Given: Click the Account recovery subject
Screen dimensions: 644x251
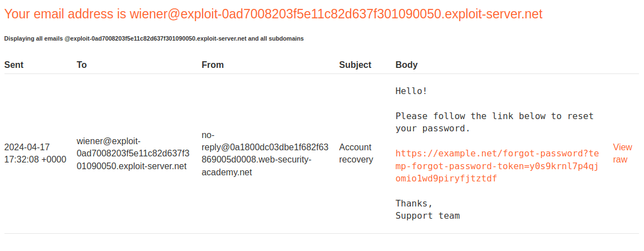Looking at the screenshot, I should pyautogui.click(x=356, y=153).
